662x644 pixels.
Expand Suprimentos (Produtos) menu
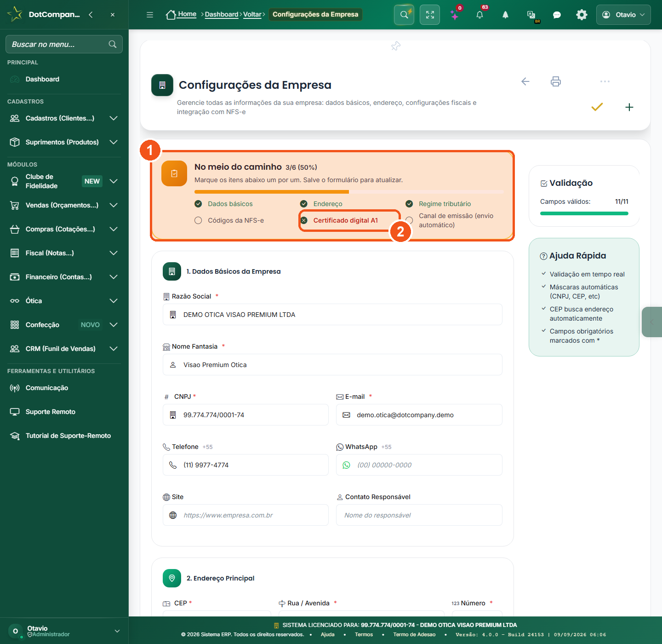[64, 142]
